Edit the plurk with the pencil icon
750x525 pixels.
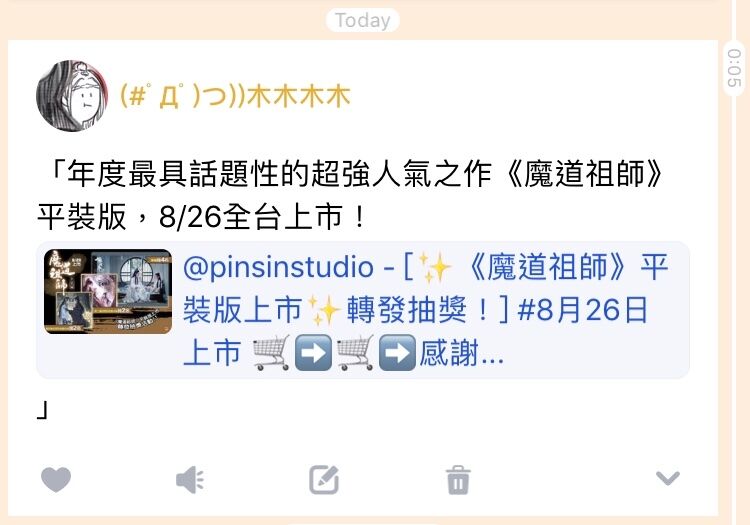[x=324, y=479]
